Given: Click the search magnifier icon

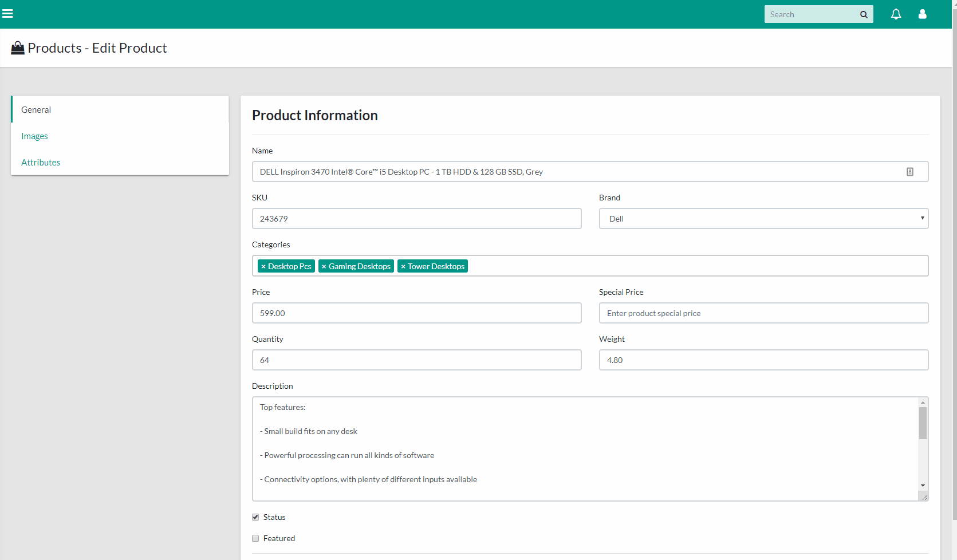Looking at the screenshot, I should (863, 14).
